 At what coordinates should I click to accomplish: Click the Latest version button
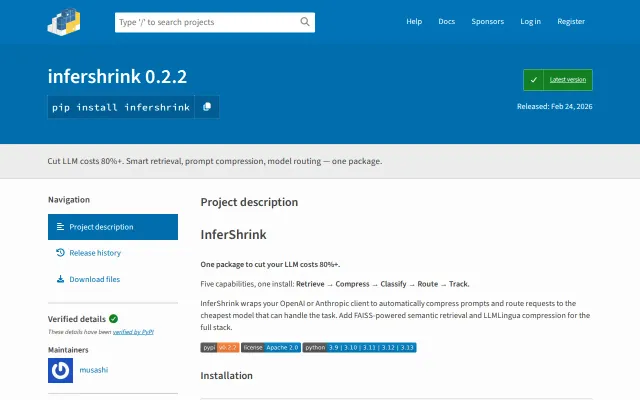(x=558, y=80)
